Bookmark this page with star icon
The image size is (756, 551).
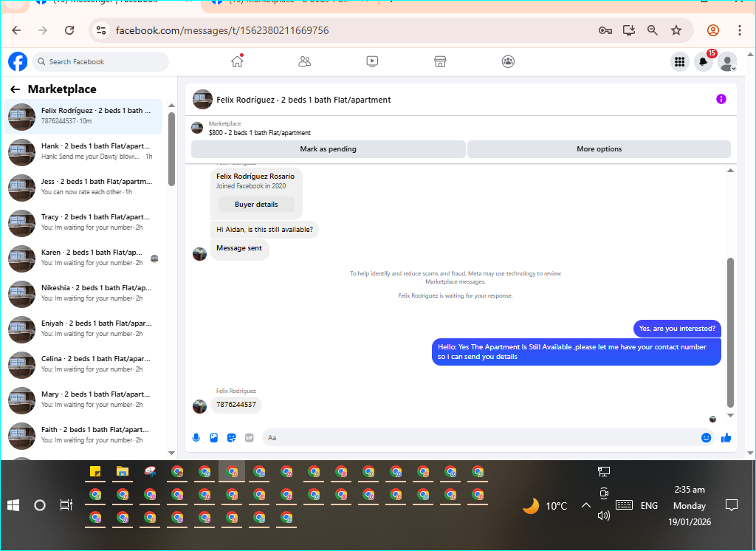click(x=676, y=30)
